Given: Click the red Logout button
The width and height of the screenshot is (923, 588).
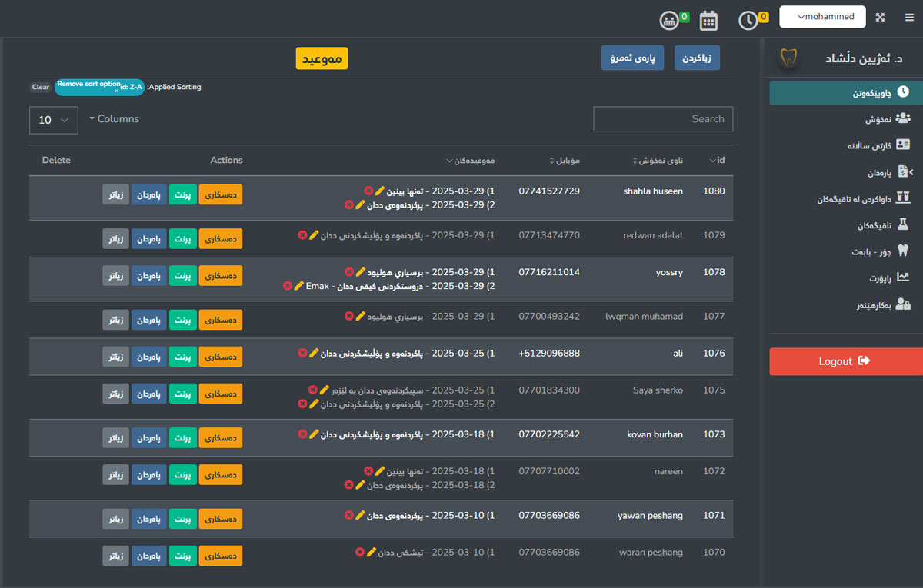Looking at the screenshot, I should click(844, 361).
